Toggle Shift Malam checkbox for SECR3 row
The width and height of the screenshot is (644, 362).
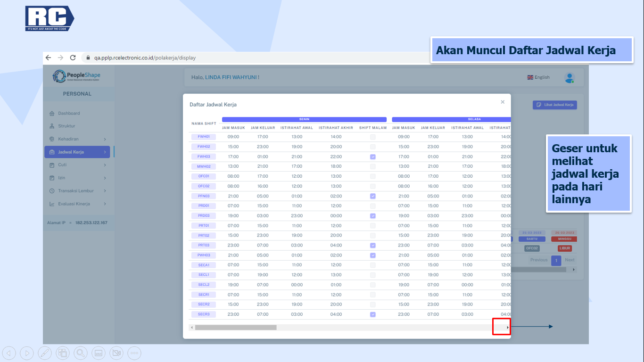[x=373, y=314]
